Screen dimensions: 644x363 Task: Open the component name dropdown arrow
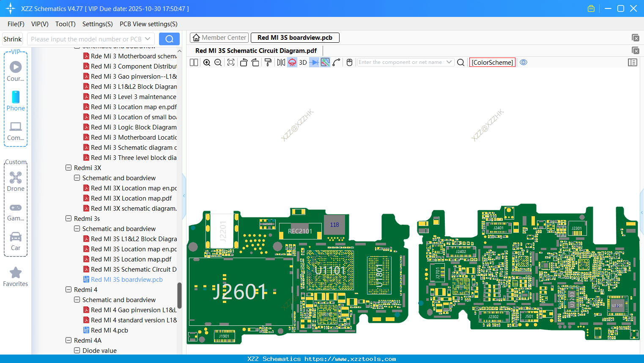tap(449, 62)
